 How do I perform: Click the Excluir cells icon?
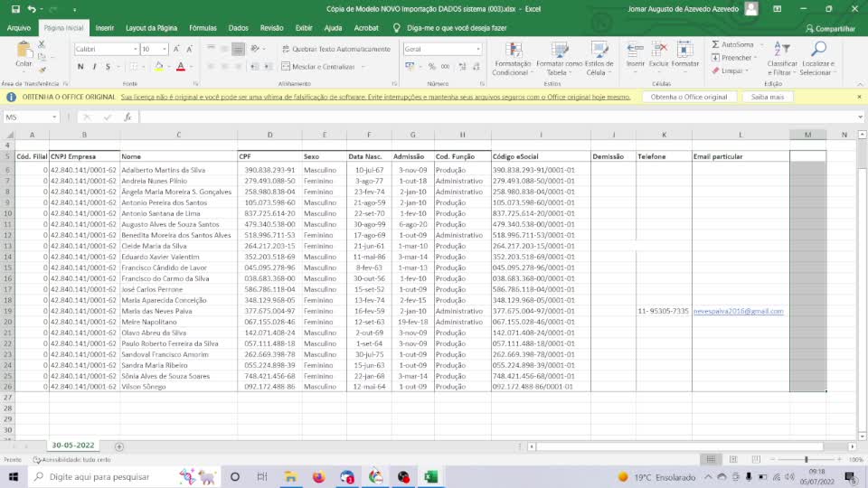[659, 50]
